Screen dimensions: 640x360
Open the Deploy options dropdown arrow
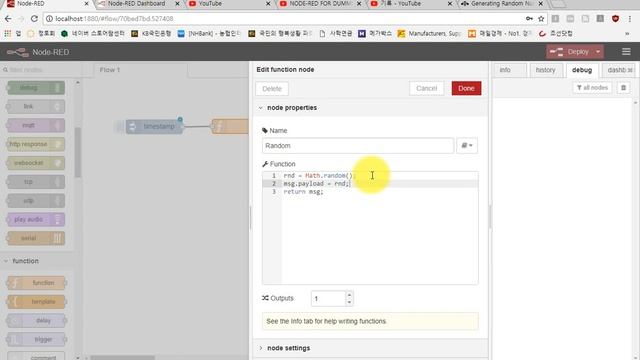pos(598,52)
